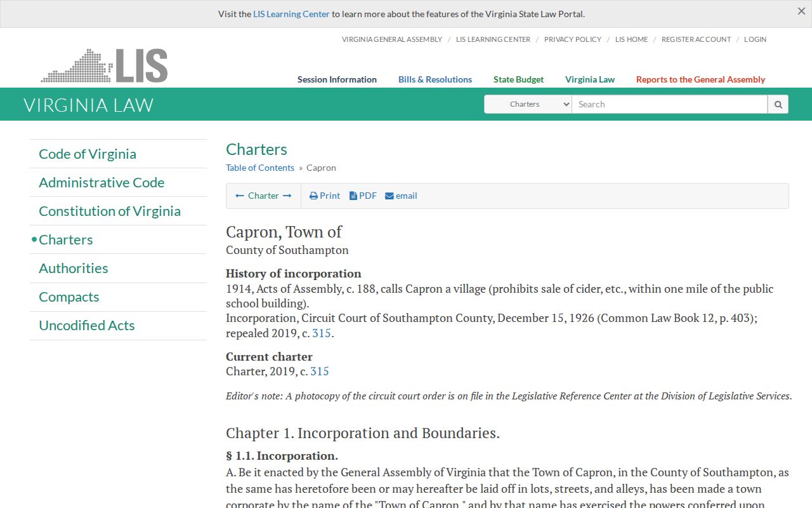Viewport: 812px width, 508px height.
Task: Go to LIS Home
Action: tap(632, 39)
